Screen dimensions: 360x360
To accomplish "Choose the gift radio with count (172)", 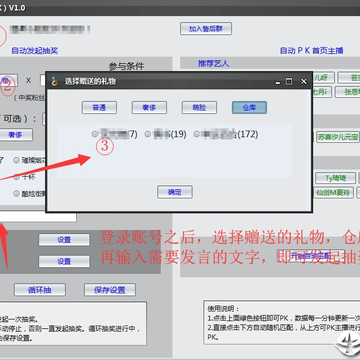I will click(197, 134).
